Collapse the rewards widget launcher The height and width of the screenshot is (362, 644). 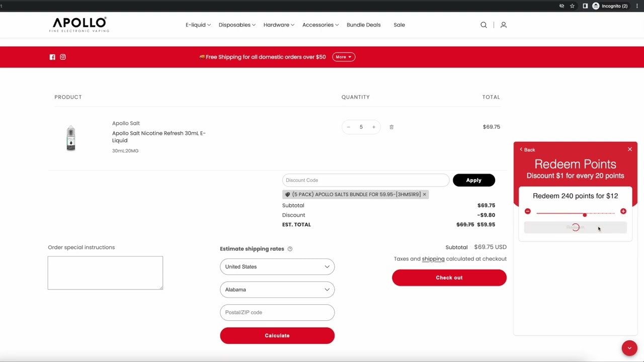629,348
